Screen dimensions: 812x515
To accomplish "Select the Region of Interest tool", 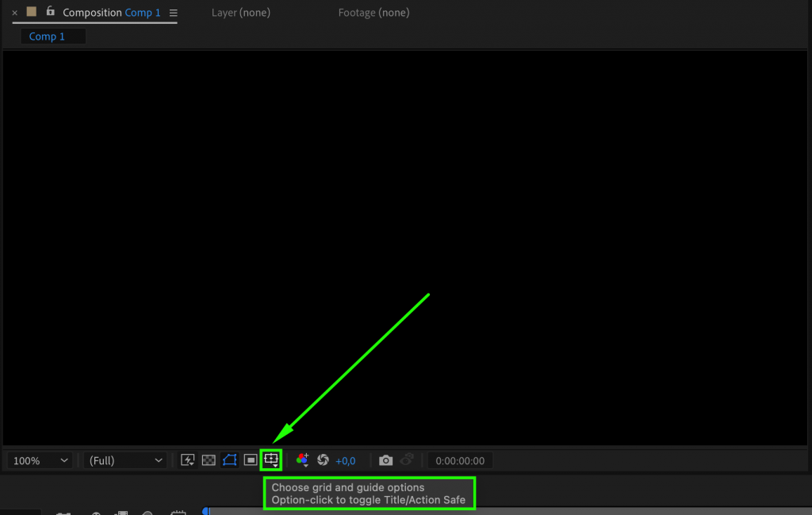I will click(250, 460).
